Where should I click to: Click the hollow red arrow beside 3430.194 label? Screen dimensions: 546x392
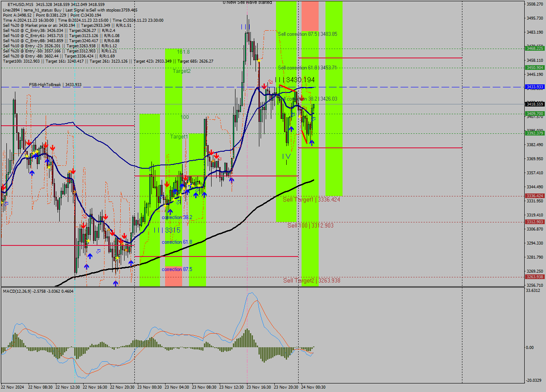coord(270,82)
